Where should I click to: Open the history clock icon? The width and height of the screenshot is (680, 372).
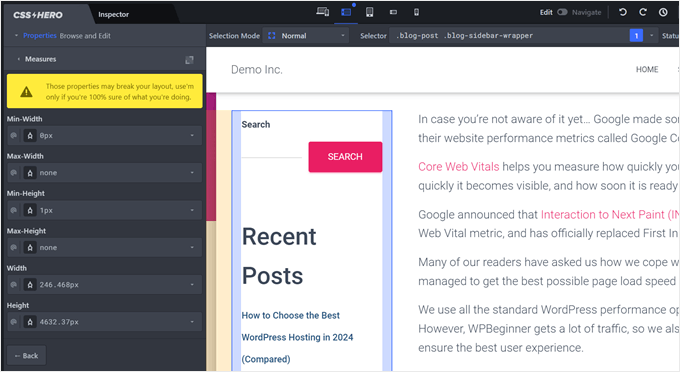663,12
